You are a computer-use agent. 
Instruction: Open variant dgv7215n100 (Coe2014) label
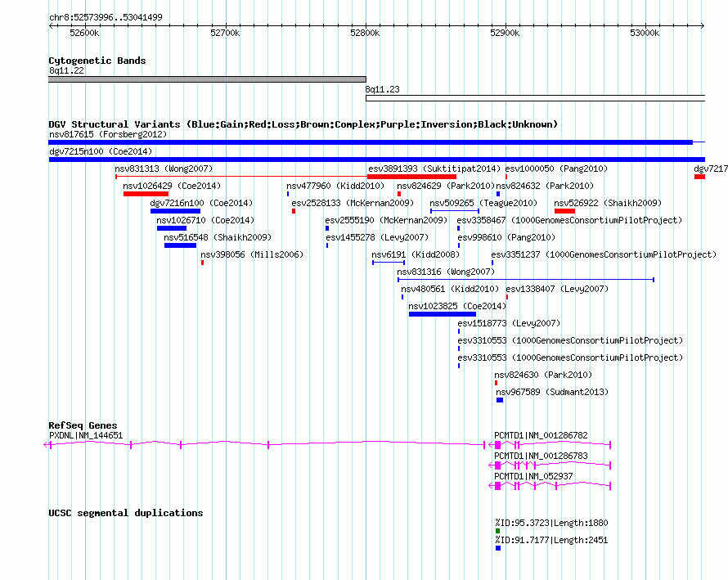pyautogui.click(x=101, y=151)
